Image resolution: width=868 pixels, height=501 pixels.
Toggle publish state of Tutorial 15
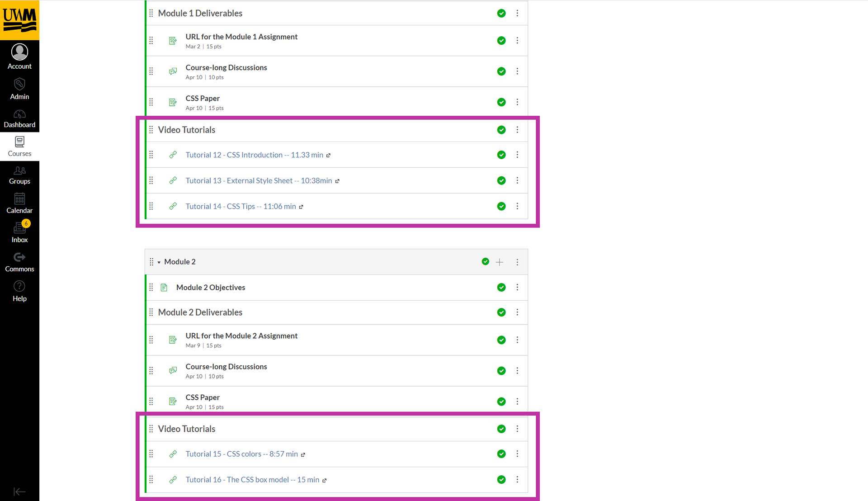click(501, 454)
